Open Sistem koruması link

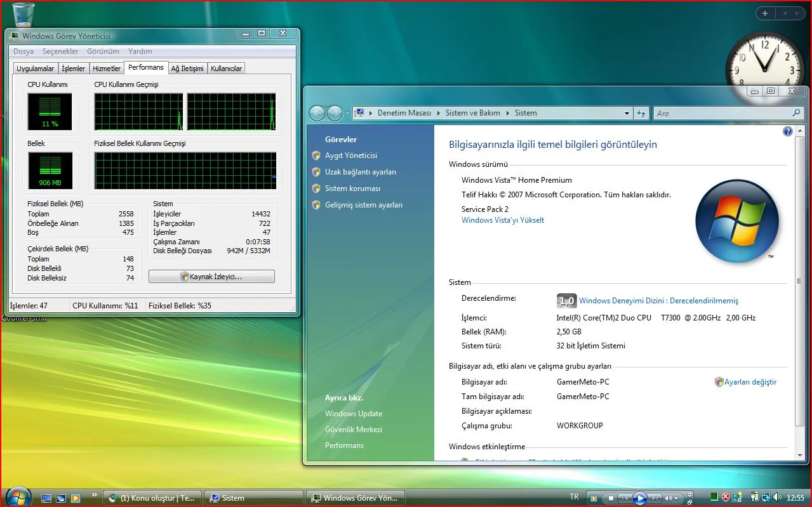tap(352, 188)
